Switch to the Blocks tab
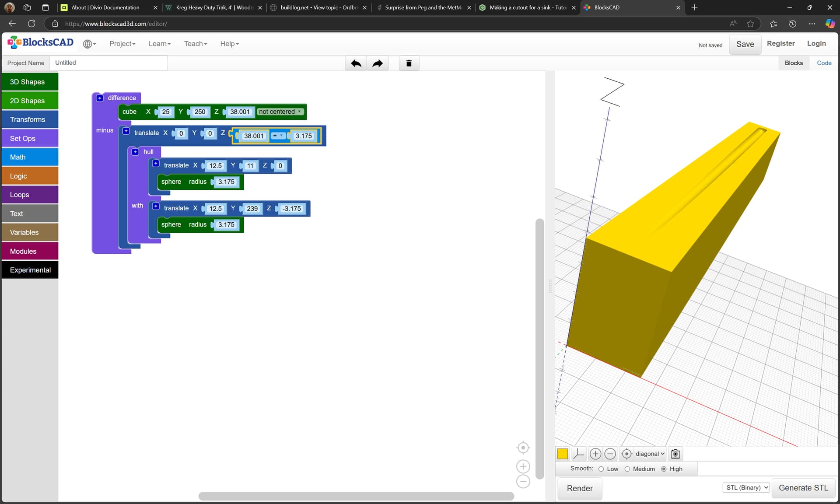 pos(794,63)
